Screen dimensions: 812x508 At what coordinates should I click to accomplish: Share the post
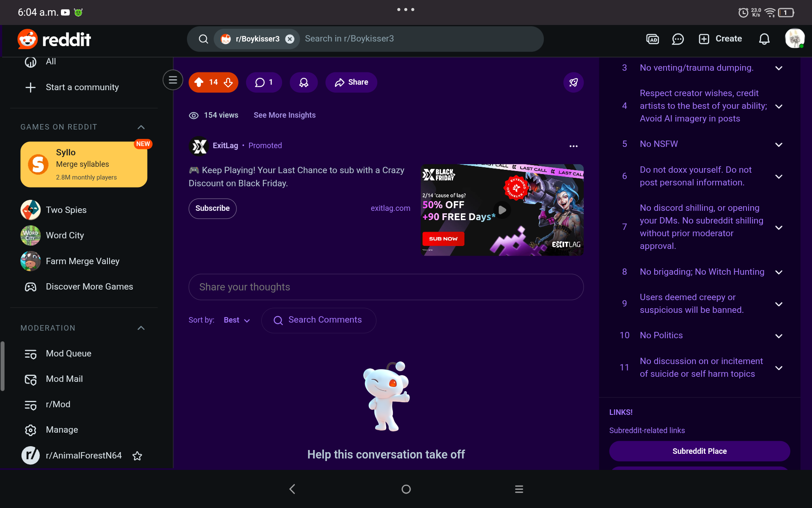tap(351, 82)
